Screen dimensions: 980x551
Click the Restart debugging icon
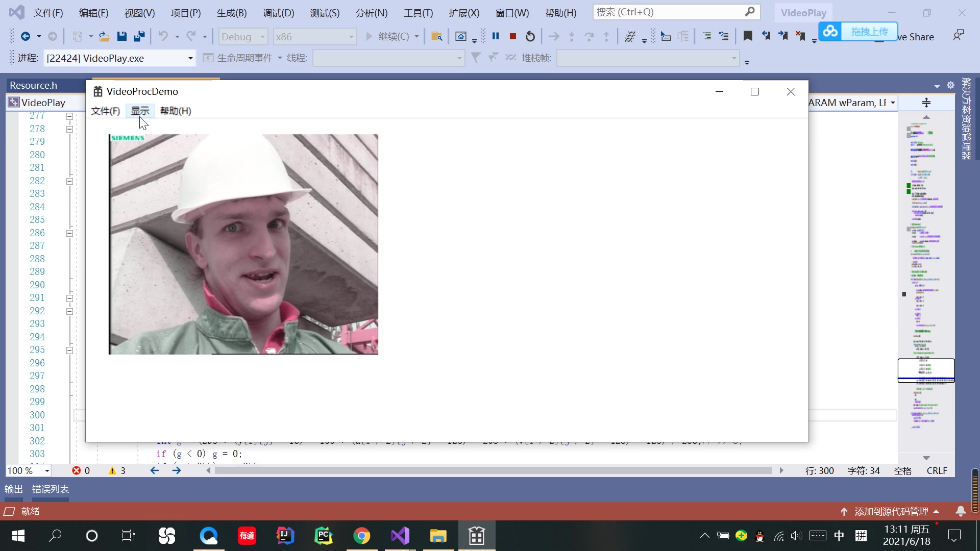coord(530,36)
